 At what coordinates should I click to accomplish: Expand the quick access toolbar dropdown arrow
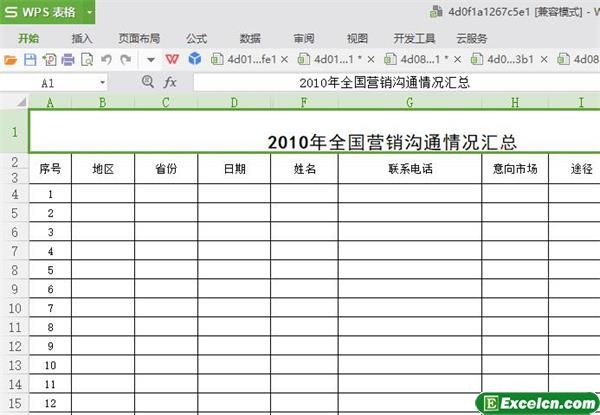151,60
